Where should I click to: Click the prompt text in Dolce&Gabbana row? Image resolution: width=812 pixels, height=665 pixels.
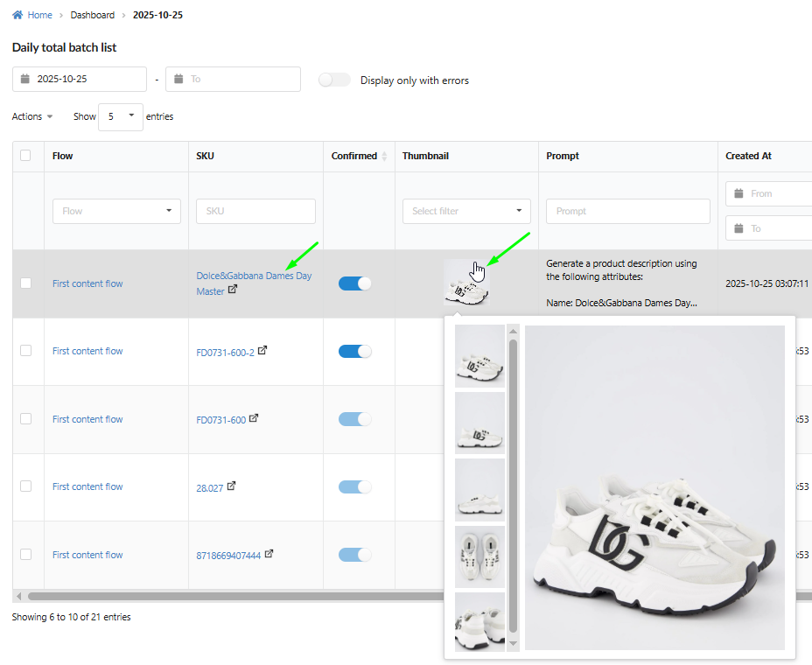(x=621, y=283)
